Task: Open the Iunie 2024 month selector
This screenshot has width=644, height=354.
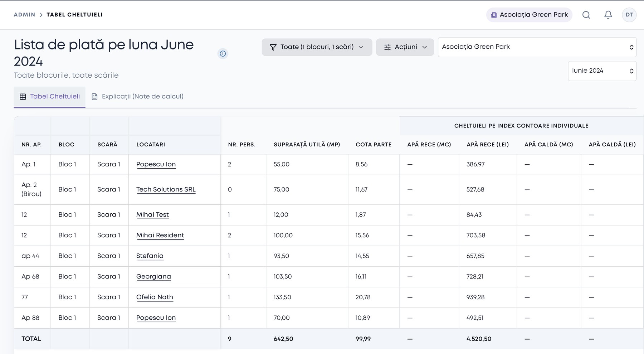Action: click(x=602, y=71)
